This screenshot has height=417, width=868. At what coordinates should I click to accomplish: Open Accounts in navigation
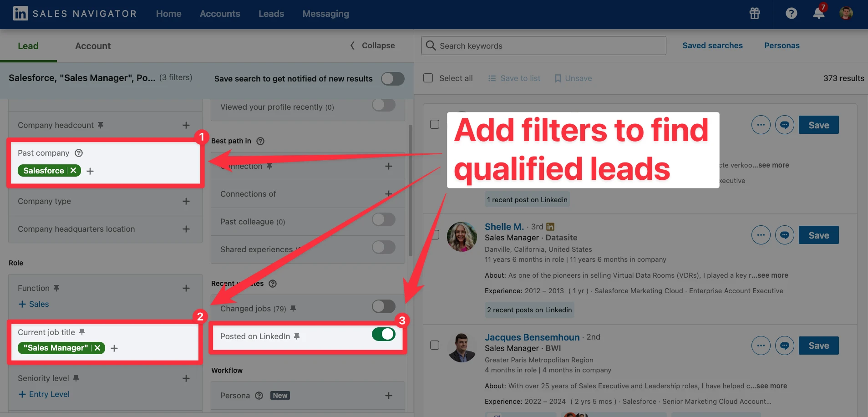(220, 14)
